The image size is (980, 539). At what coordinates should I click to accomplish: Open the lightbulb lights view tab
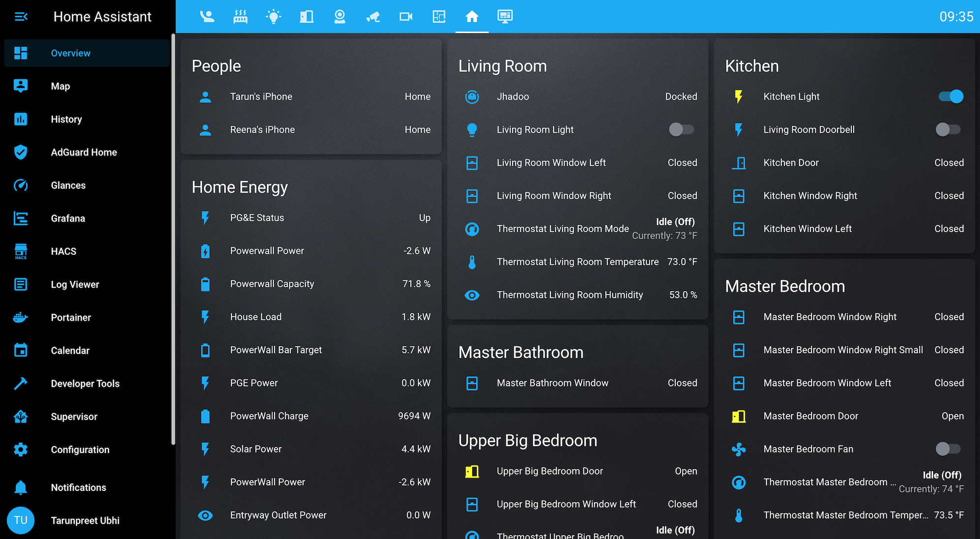pyautogui.click(x=273, y=17)
